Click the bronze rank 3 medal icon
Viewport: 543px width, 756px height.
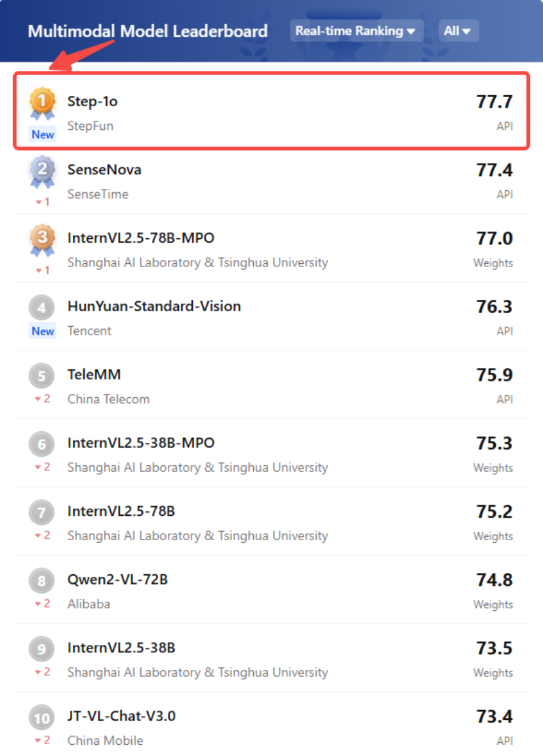(43, 240)
